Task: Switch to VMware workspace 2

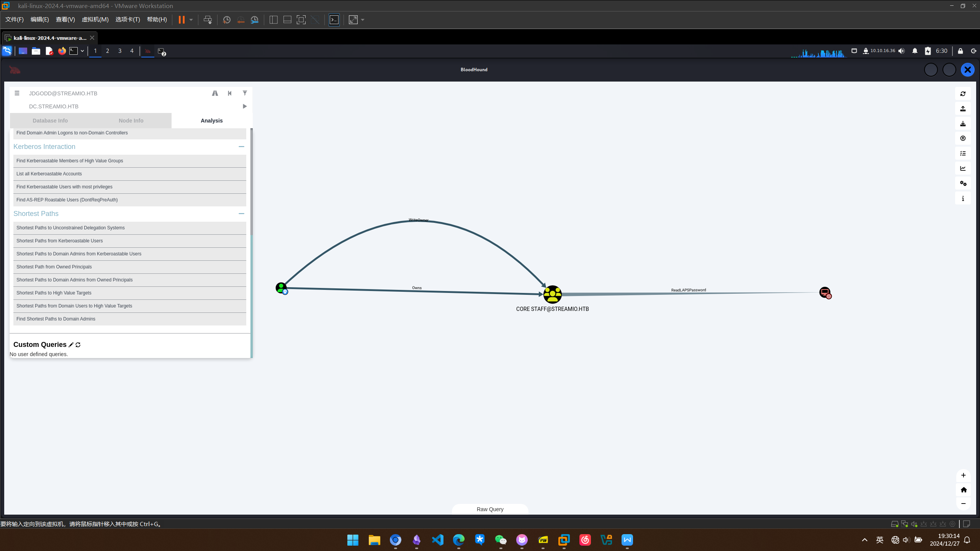Action: point(108,51)
